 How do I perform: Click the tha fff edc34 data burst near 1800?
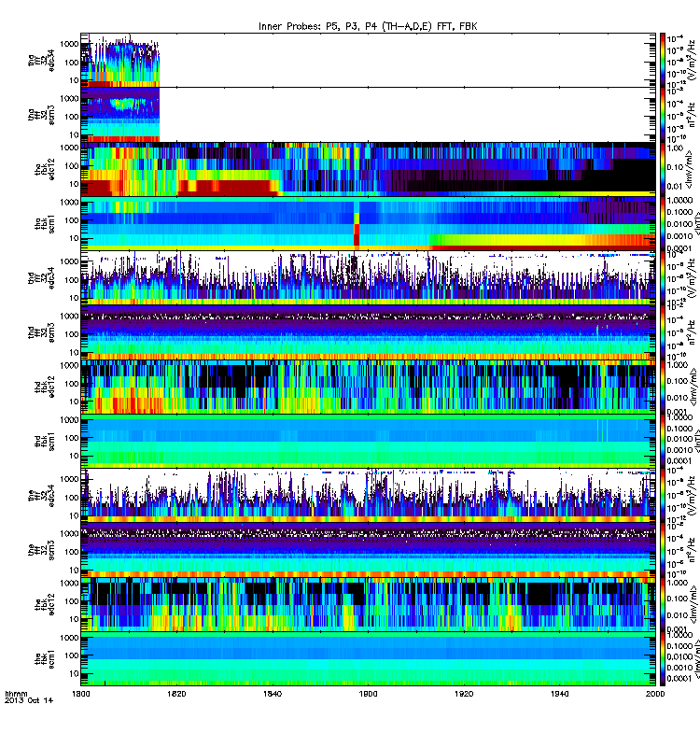point(120,61)
